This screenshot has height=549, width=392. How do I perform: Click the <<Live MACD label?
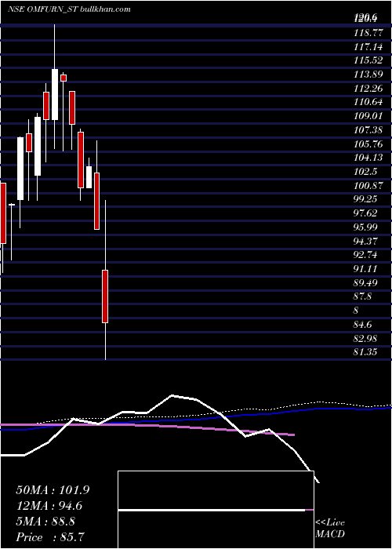[x=330, y=529]
